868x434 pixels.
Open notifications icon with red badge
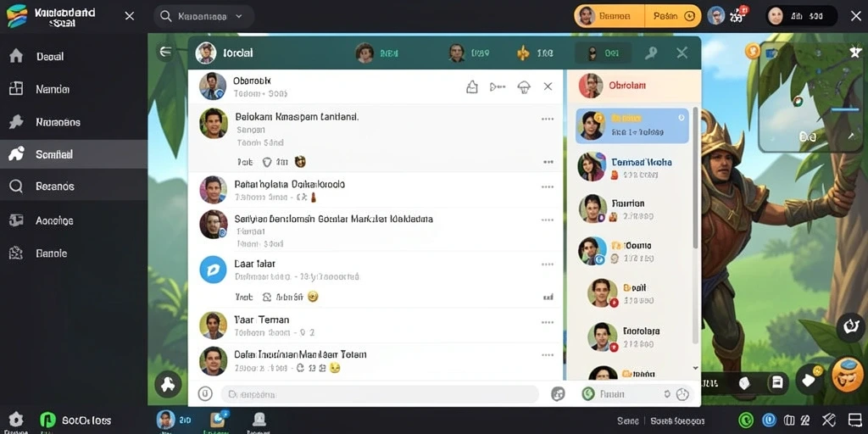(x=737, y=15)
